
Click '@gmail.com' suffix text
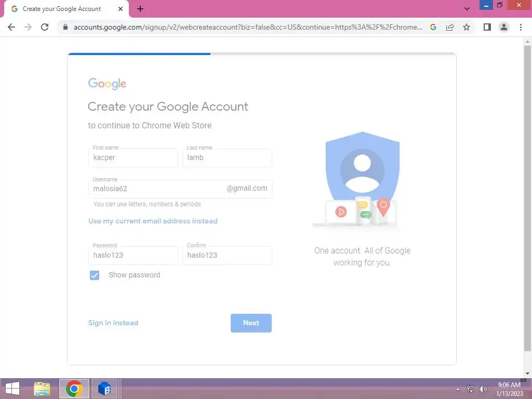click(247, 188)
